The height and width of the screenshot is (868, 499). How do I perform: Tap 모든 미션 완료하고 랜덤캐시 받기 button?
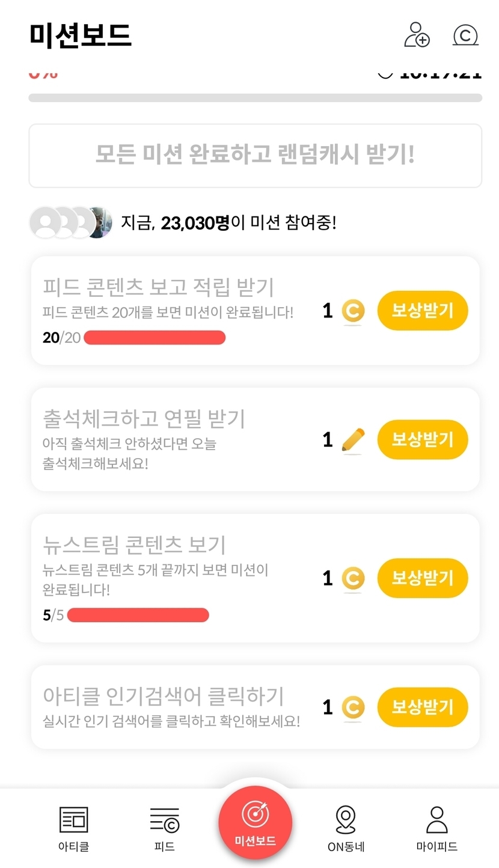coord(255,156)
